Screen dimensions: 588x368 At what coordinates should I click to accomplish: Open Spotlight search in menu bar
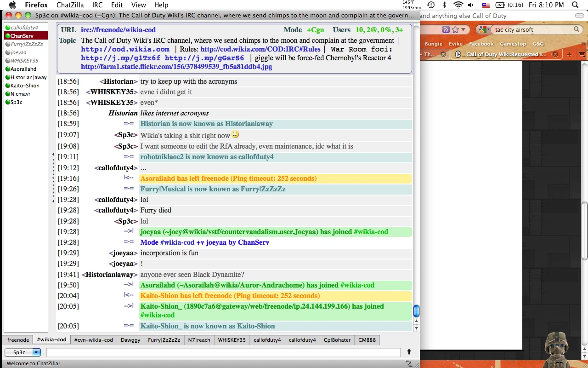coord(575,5)
